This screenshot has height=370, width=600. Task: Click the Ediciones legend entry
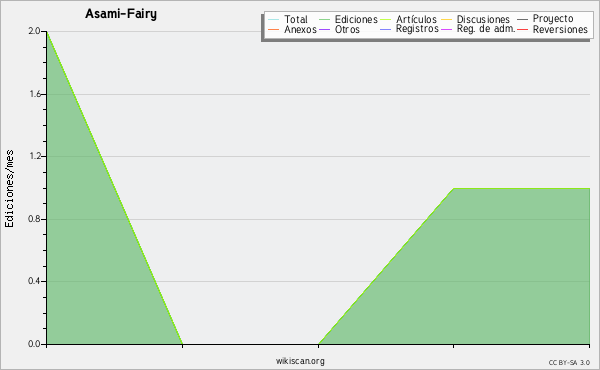(348, 19)
